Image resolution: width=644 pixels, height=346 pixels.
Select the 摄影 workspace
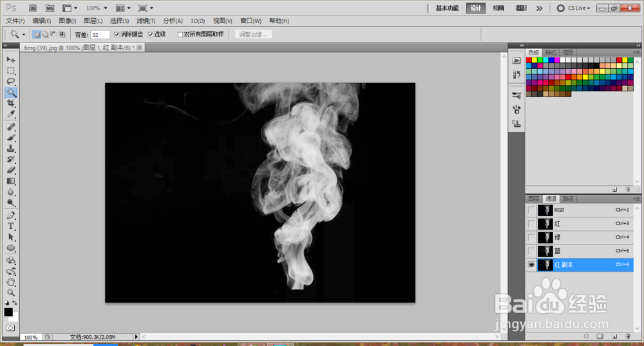click(x=521, y=8)
